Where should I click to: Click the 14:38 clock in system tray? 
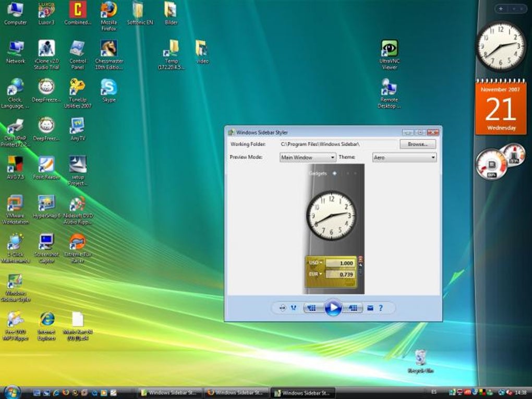(x=521, y=393)
